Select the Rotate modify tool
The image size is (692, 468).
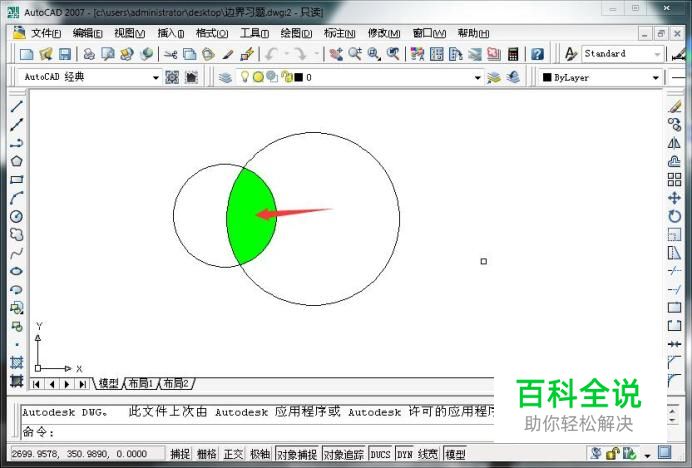(x=674, y=216)
